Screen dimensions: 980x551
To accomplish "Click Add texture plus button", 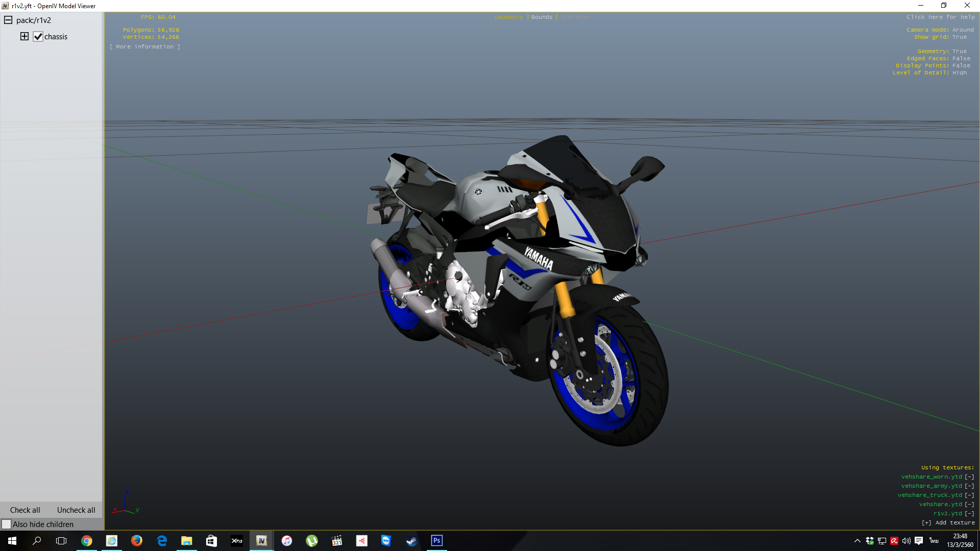I will 926,523.
